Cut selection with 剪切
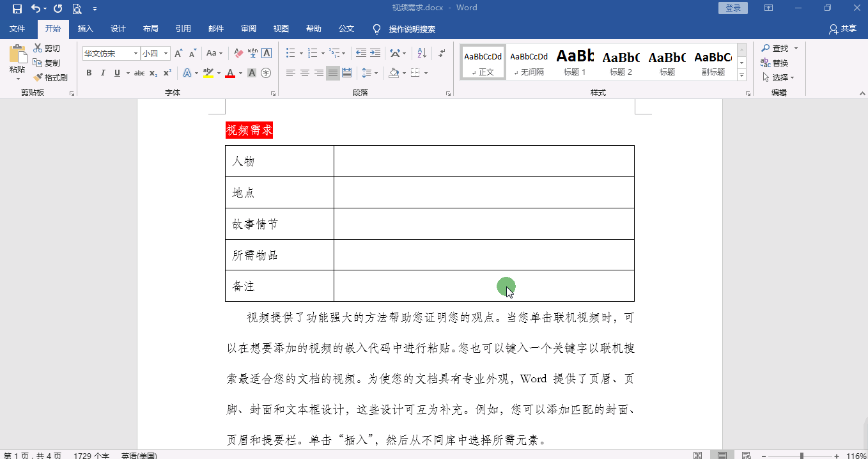Viewport: 868px width, 459px height. coord(47,48)
